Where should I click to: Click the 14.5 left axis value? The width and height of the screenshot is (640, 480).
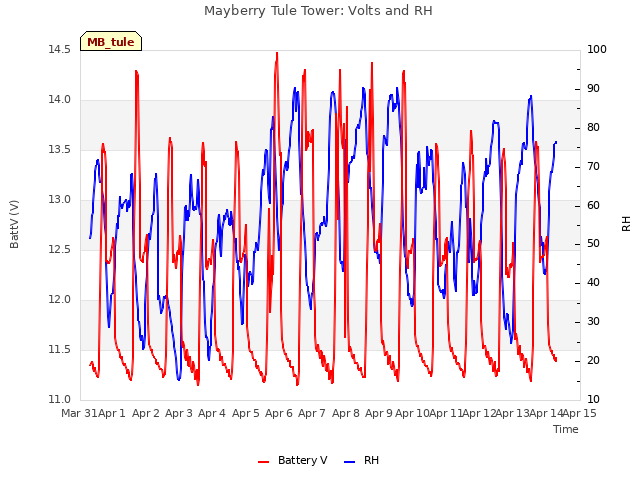59,49
